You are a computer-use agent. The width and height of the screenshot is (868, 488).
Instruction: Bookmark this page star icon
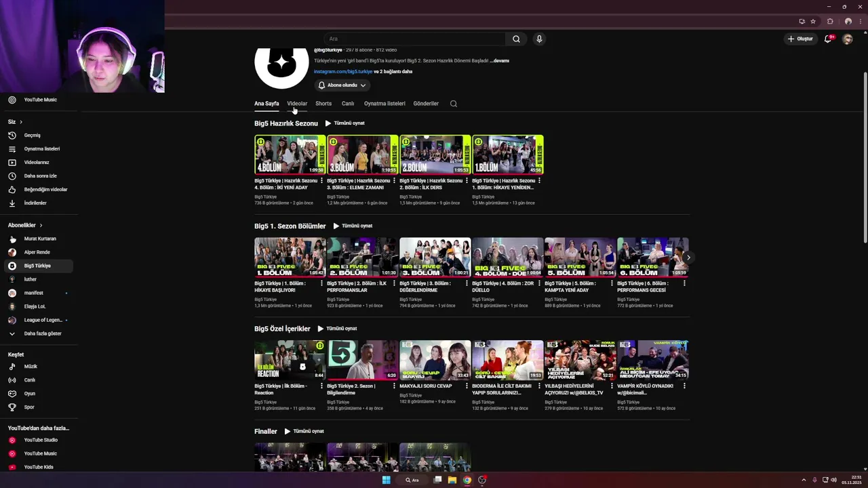click(x=813, y=21)
